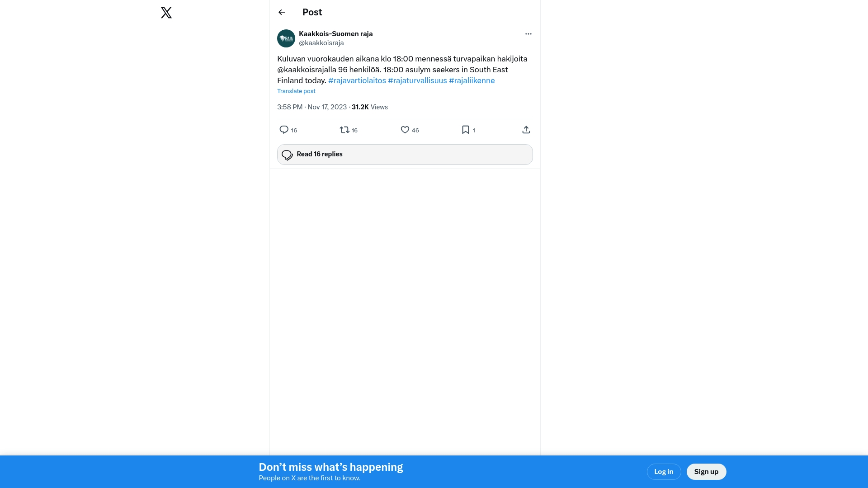Translate post into English

click(296, 91)
